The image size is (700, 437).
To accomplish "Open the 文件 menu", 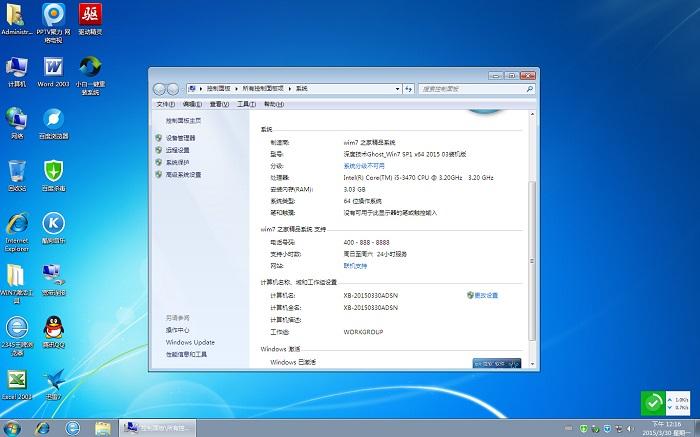I will (165, 103).
